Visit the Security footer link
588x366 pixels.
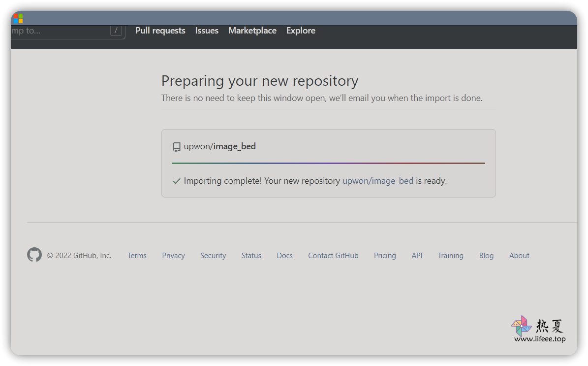point(213,255)
